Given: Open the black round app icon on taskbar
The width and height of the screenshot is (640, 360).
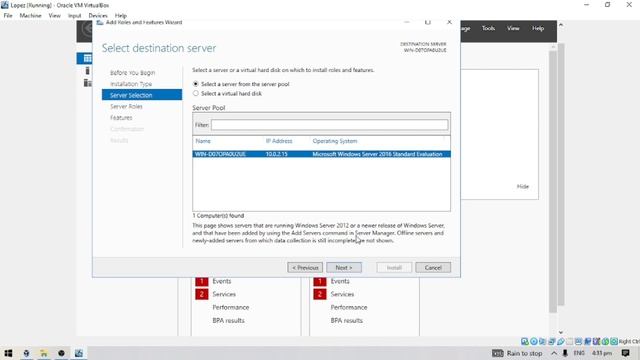Looking at the screenshot, I should point(61,353).
